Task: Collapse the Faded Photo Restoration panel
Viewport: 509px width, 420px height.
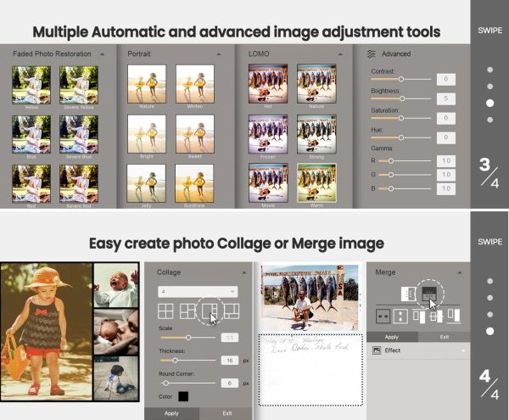Action: [102, 53]
